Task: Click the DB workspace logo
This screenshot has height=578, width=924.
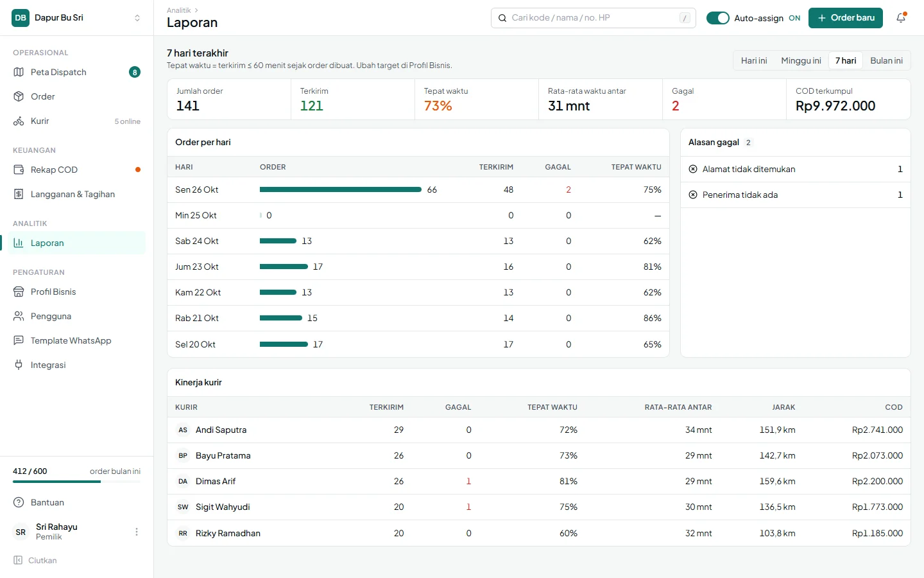Action: click(21, 18)
